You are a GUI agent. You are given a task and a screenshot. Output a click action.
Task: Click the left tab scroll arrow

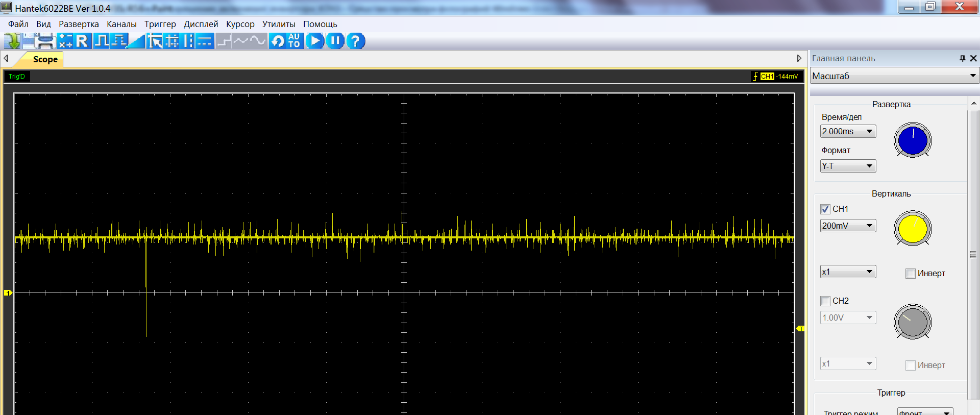click(6, 58)
